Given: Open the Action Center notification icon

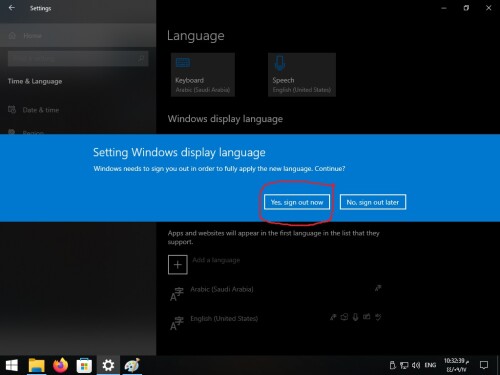Looking at the screenshot, I should tap(484, 365).
